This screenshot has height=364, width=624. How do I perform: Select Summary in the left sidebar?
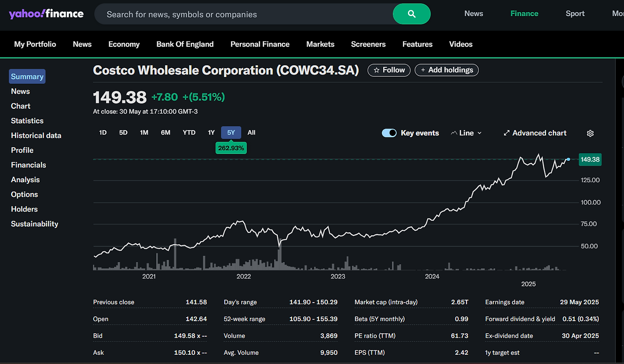tap(27, 77)
